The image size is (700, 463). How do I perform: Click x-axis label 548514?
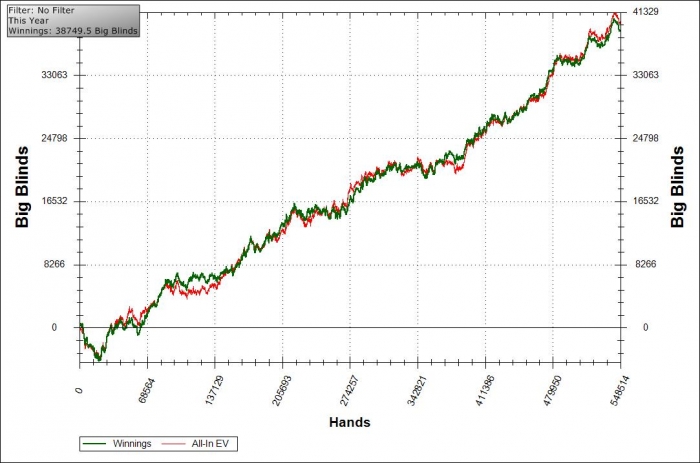(x=620, y=391)
